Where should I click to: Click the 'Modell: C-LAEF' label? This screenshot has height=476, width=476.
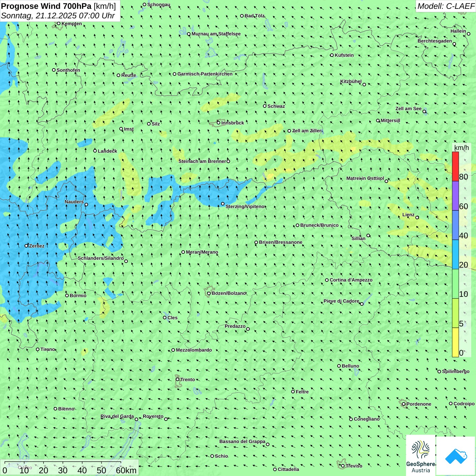pos(446,6)
